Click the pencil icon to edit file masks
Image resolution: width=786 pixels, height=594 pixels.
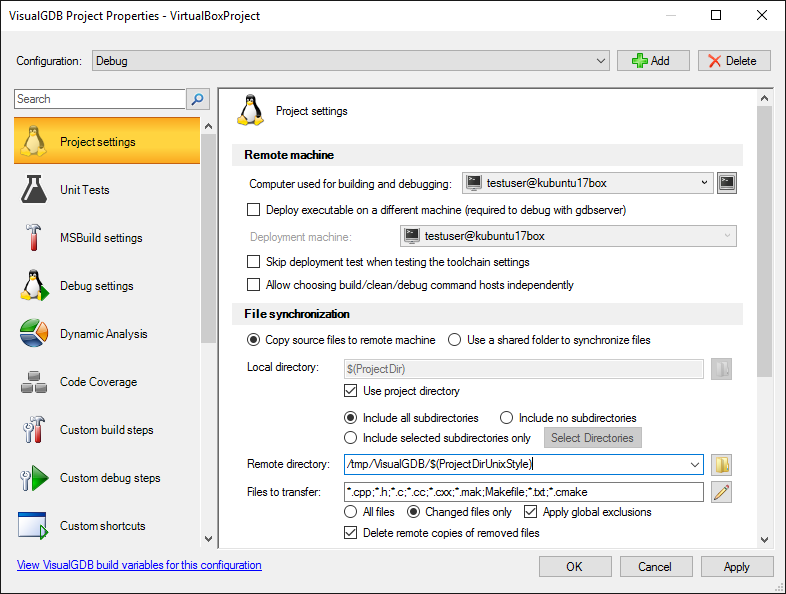point(722,492)
